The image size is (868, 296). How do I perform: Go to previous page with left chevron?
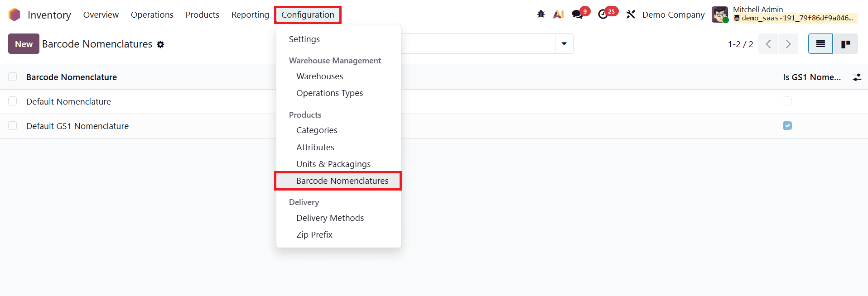[768, 43]
